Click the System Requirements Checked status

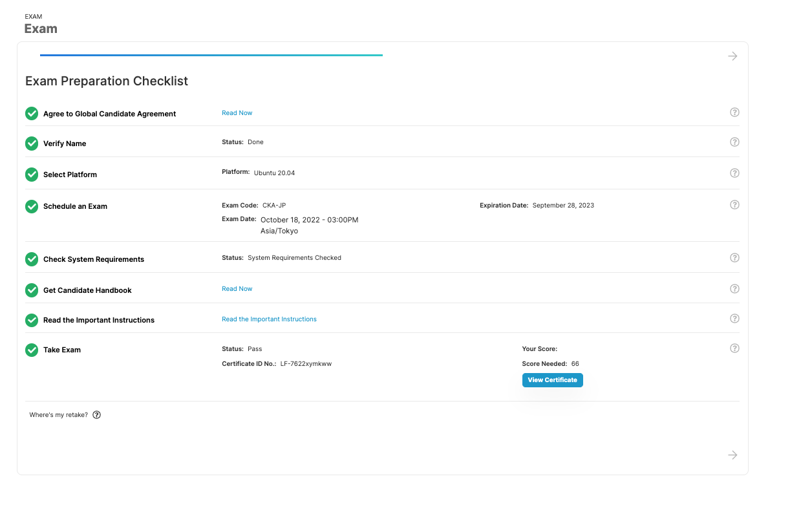pyautogui.click(x=294, y=258)
